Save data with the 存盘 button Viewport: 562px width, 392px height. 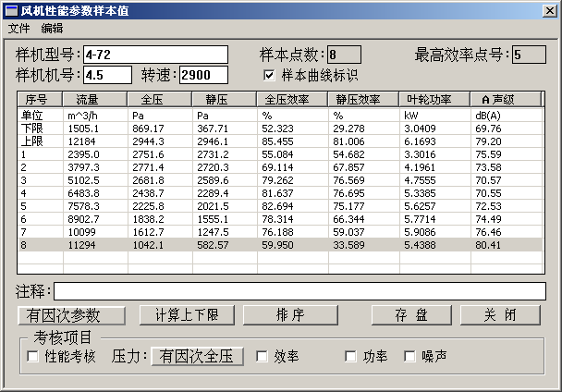[x=411, y=315]
